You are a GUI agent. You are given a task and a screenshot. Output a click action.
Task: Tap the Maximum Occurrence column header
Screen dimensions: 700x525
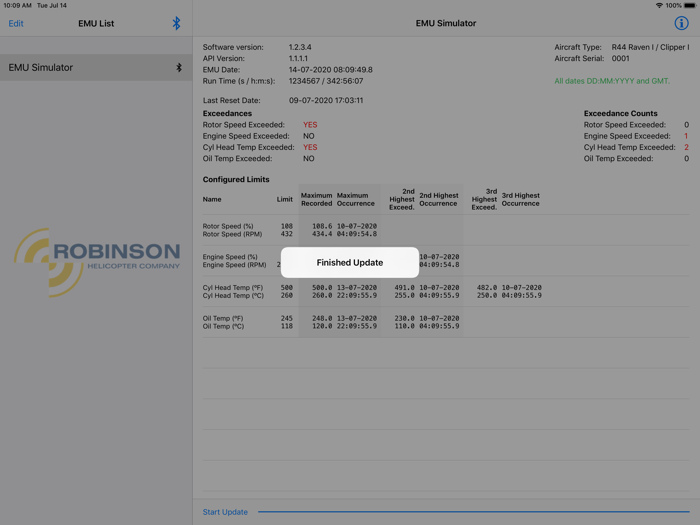point(355,200)
